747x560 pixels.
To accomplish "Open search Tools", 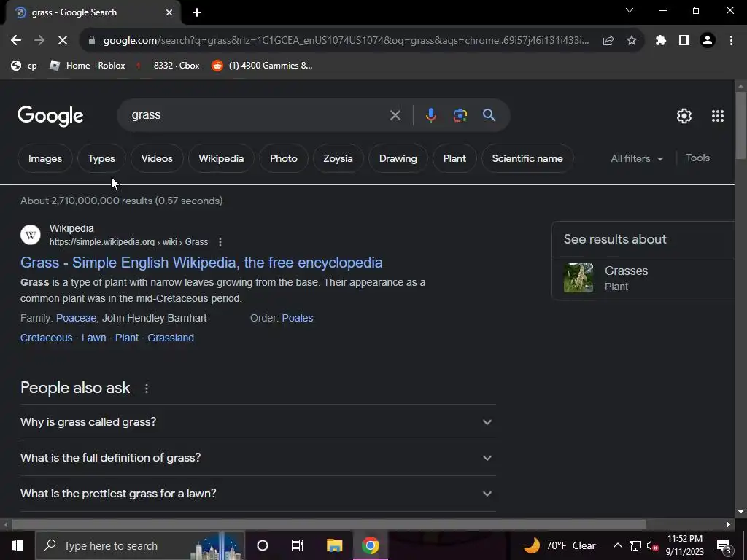I will click(697, 158).
